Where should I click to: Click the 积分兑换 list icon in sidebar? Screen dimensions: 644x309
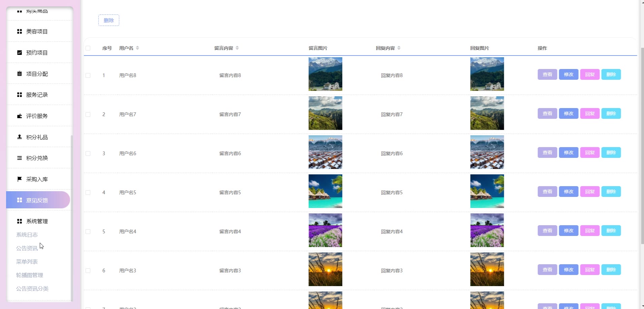pyautogui.click(x=20, y=158)
